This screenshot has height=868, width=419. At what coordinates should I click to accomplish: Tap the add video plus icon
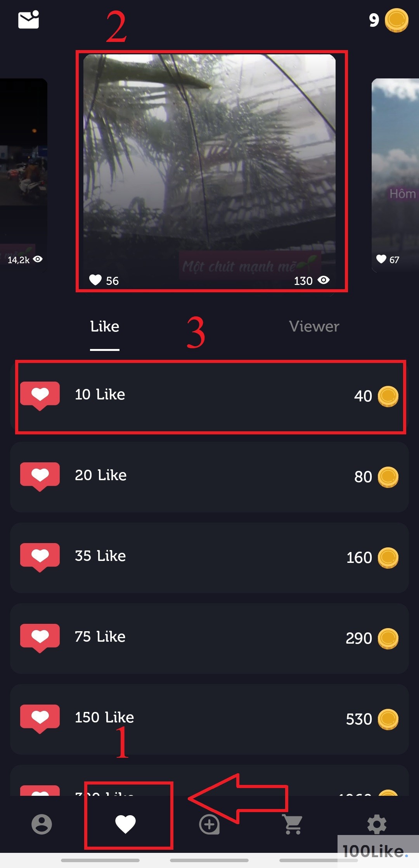[x=209, y=824]
